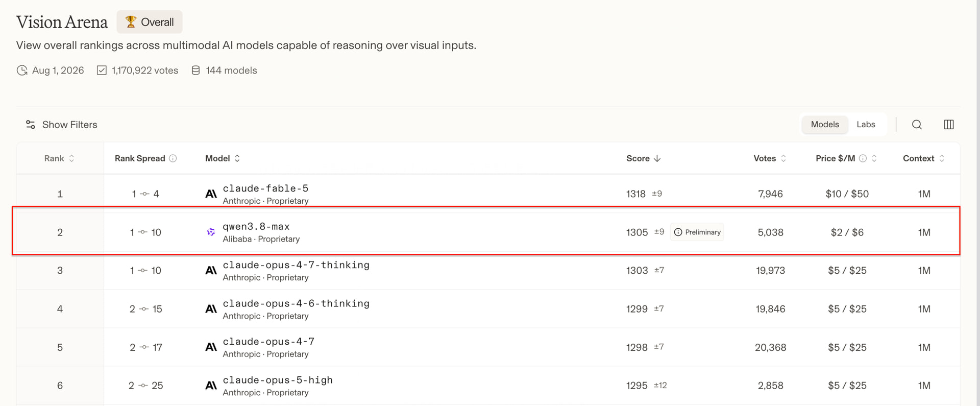
Task: Click the Vision Arena heading
Action: point(62,22)
